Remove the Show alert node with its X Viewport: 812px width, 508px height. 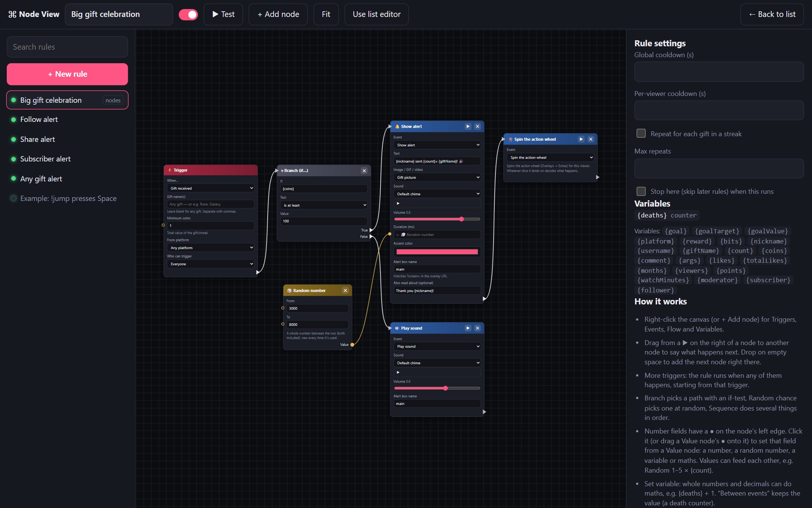click(477, 126)
